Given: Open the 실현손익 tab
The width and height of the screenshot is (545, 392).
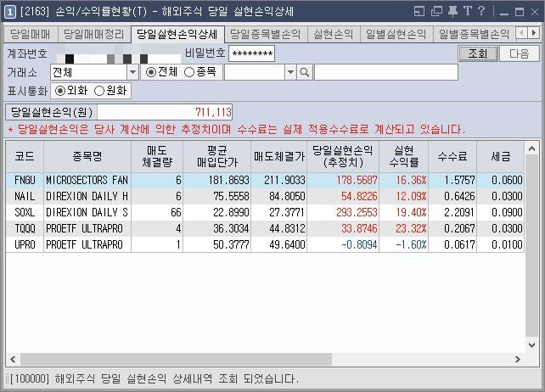Looking at the screenshot, I should click(334, 35).
